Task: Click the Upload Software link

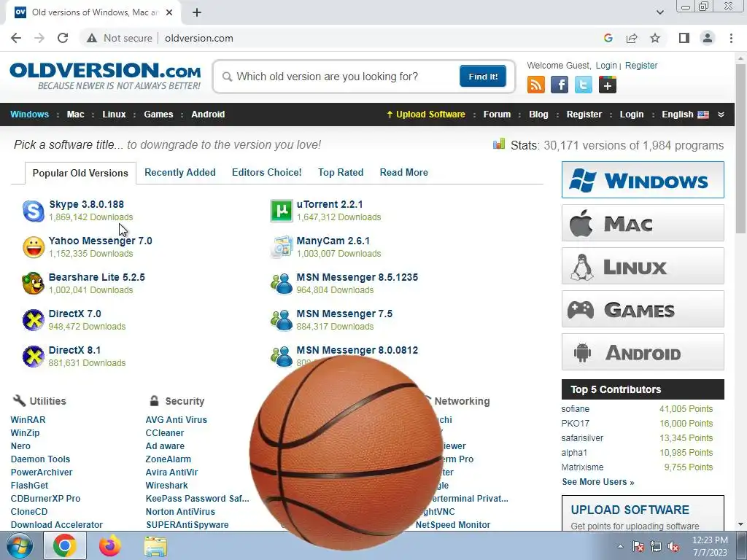Action: (426, 114)
